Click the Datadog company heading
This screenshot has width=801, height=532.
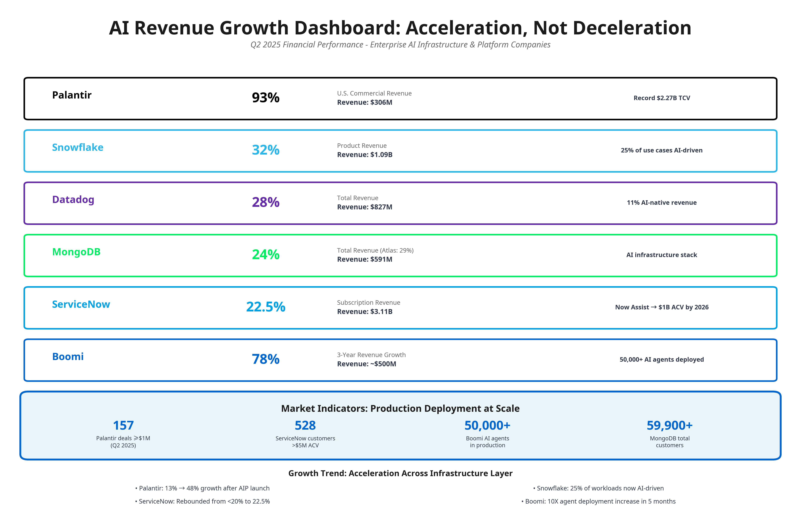click(x=73, y=200)
